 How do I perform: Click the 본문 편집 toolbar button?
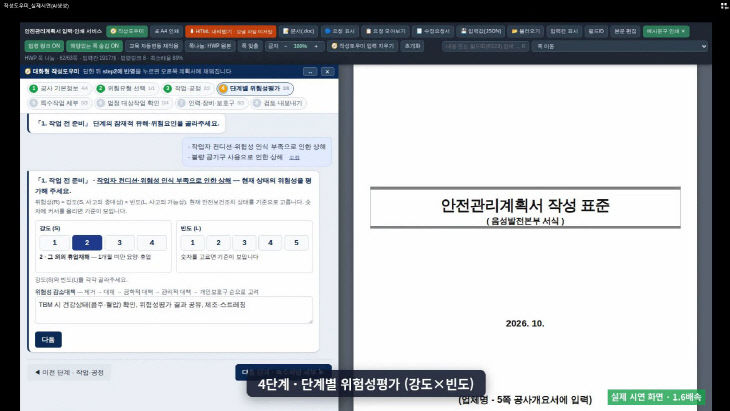pos(625,31)
